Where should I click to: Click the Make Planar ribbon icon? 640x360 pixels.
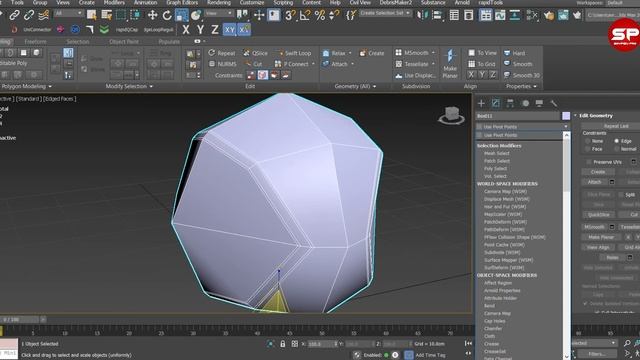pyautogui.click(x=450, y=63)
